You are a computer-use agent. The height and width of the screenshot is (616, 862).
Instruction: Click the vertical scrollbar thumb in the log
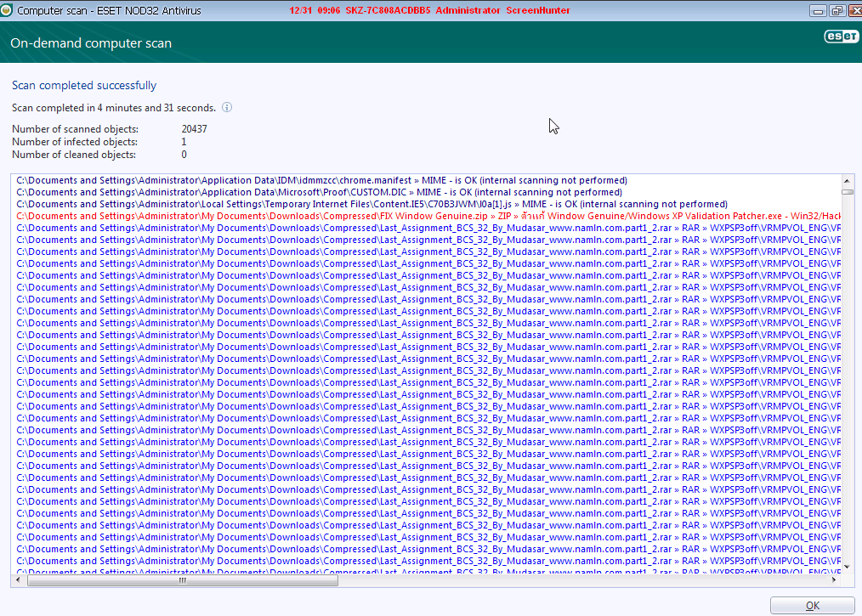[847, 192]
